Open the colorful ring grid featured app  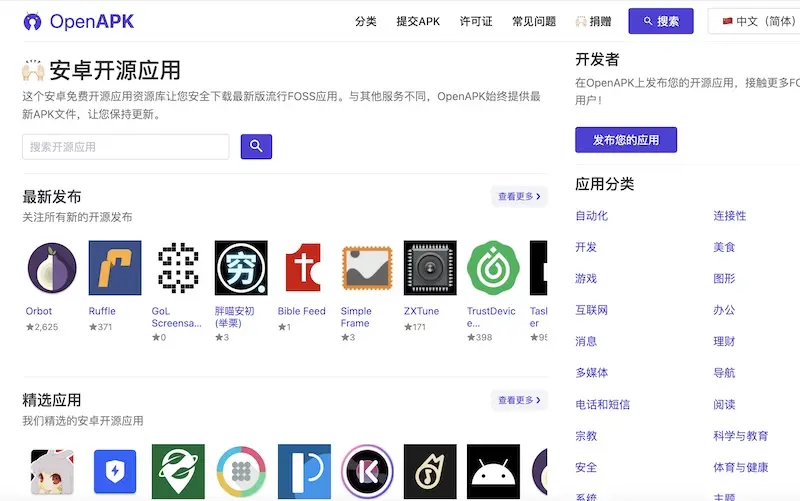click(241, 471)
